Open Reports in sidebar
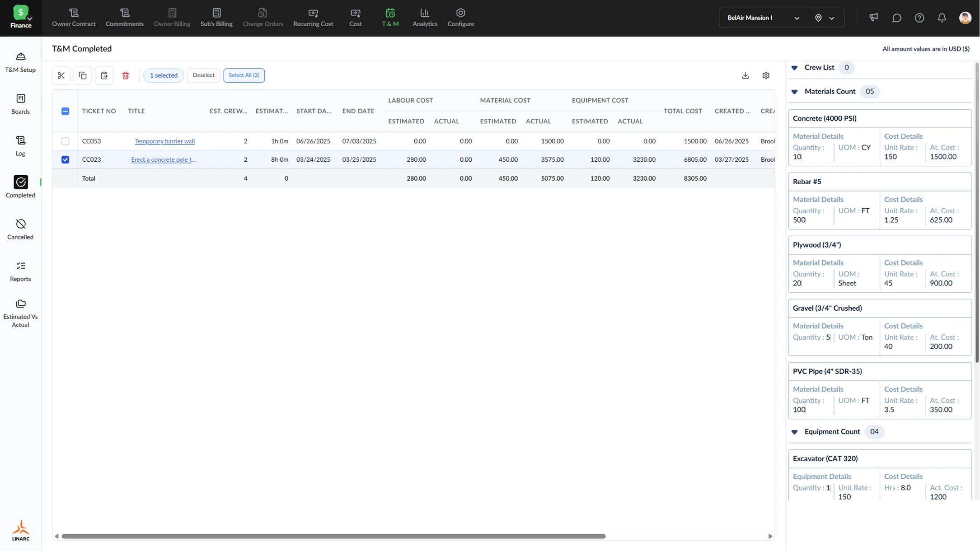This screenshot has height=551, width=980. (20, 272)
